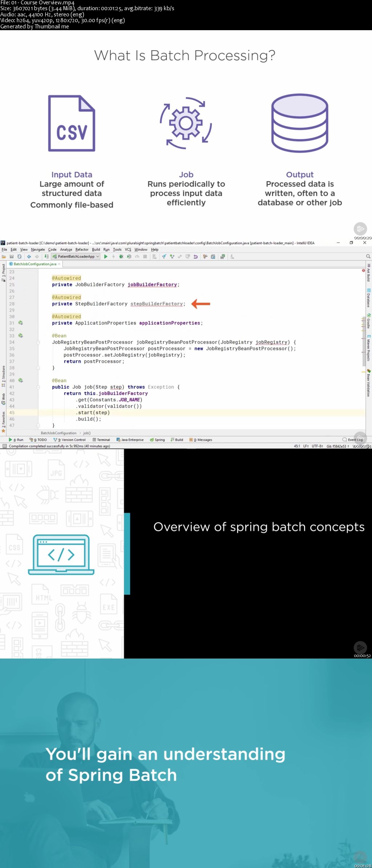Open the Window menu
The image size is (372, 868).
pyautogui.click(x=141, y=249)
